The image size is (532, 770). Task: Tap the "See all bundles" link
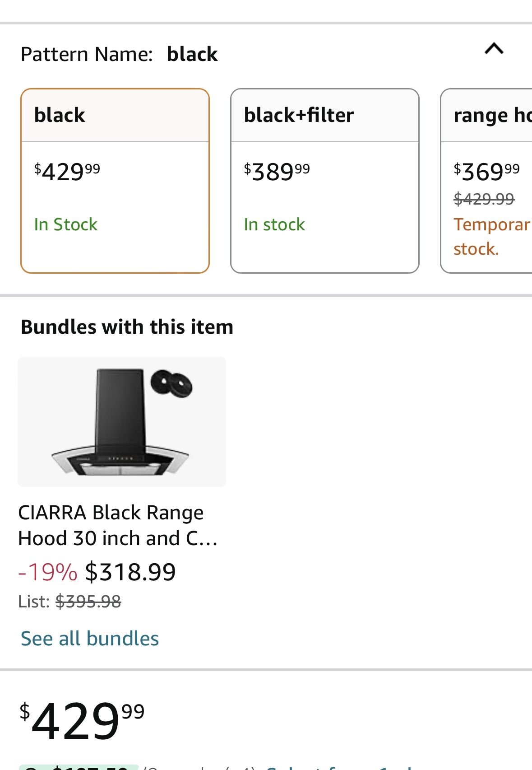click(90, 639)
